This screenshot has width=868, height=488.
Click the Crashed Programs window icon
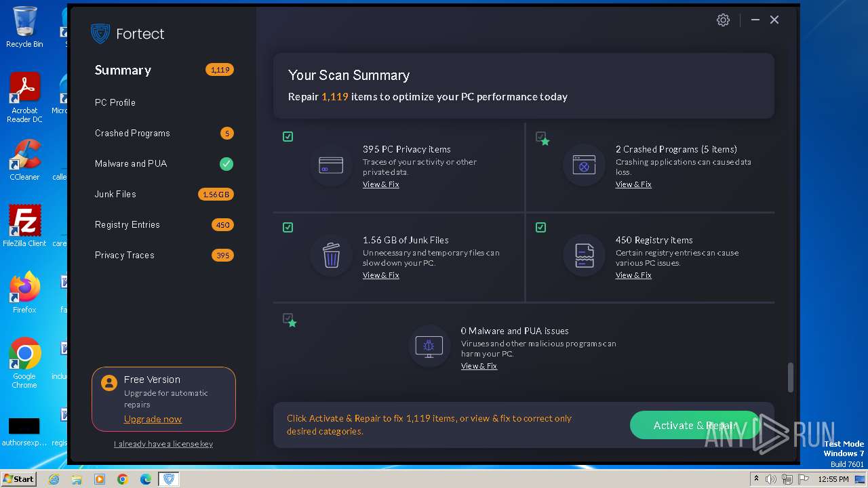click(584, 165)
